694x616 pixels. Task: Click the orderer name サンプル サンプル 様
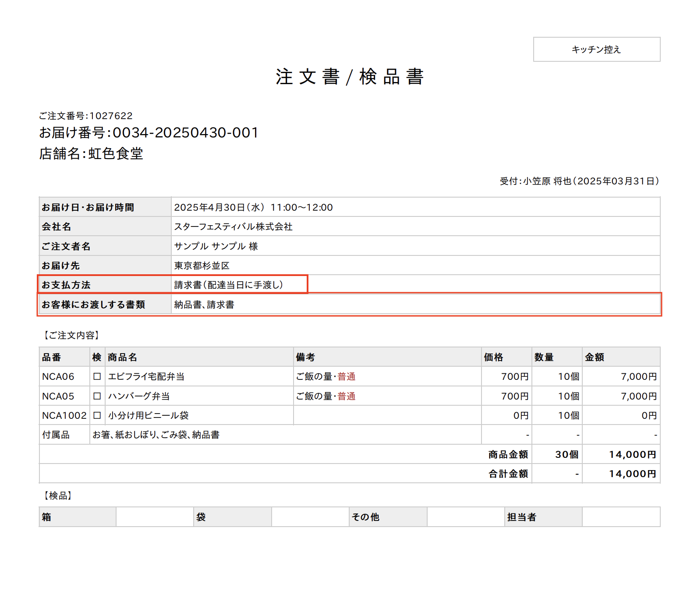[x=216, y=246]
